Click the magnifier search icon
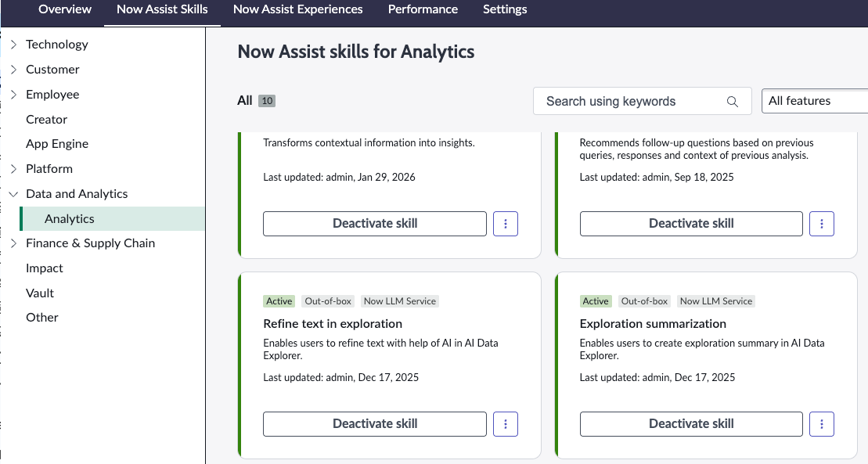Viewport: 868px width, 464px height. pos(733,101)
